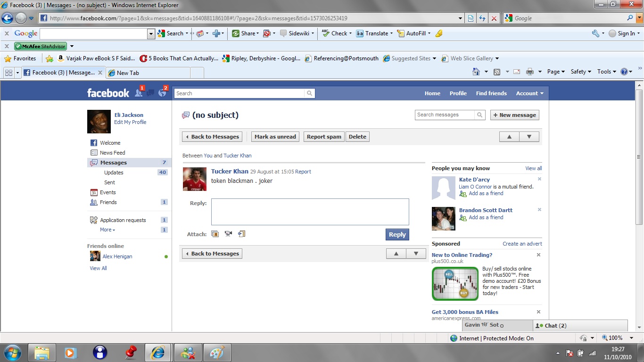Click the Report spam button
644x362 pixels.
[x=324, y=137]
